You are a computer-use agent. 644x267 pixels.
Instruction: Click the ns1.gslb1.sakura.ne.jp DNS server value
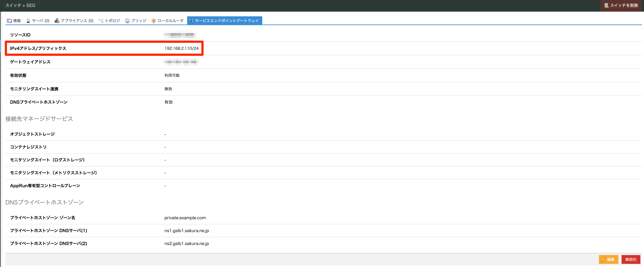(x=187, y=231)
